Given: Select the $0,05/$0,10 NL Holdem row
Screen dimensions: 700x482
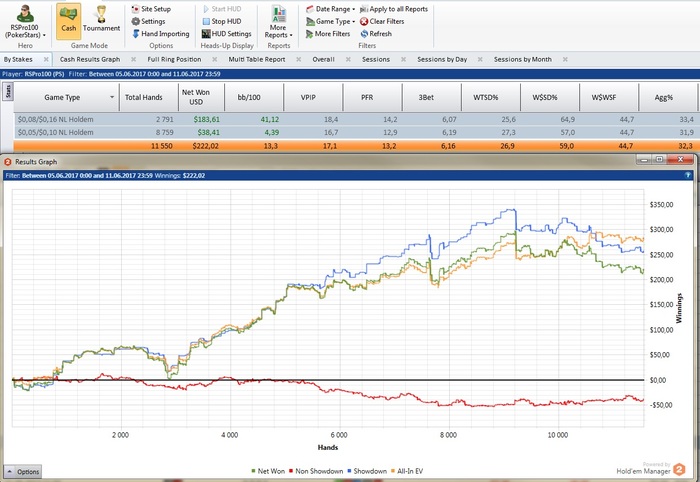Looking at the screenshot, I should coord(355,132).
